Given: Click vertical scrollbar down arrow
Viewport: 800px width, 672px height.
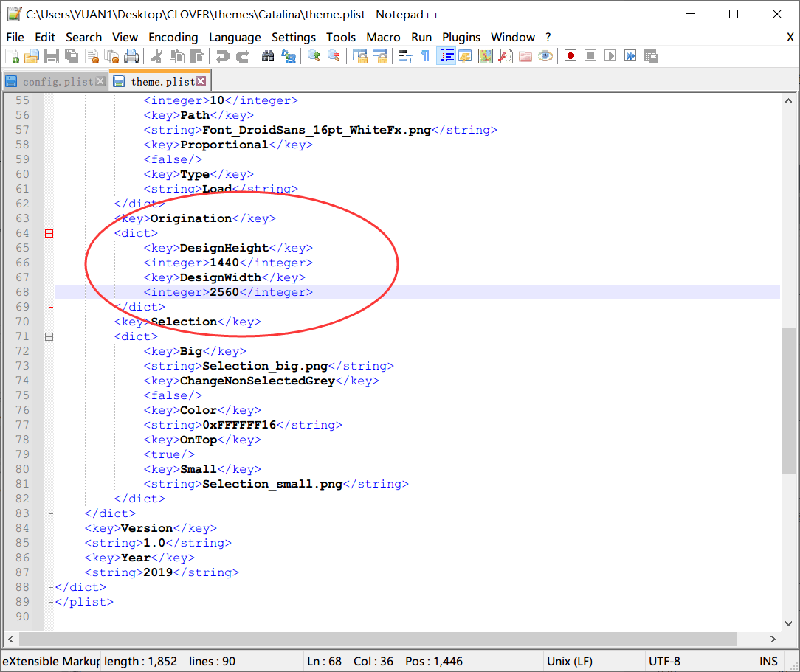Looking at the screenshot, I should tap(788, 623).
